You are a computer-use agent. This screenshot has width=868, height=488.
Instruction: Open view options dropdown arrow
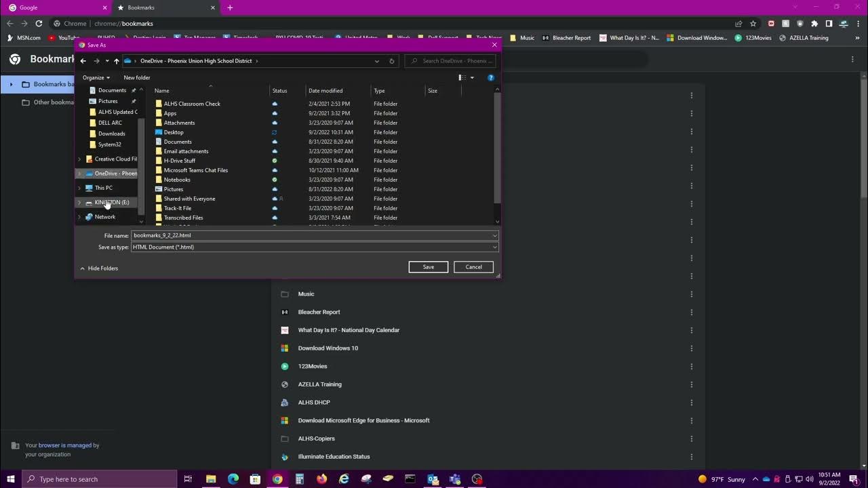pyautogui.click(x=472, y=78)
